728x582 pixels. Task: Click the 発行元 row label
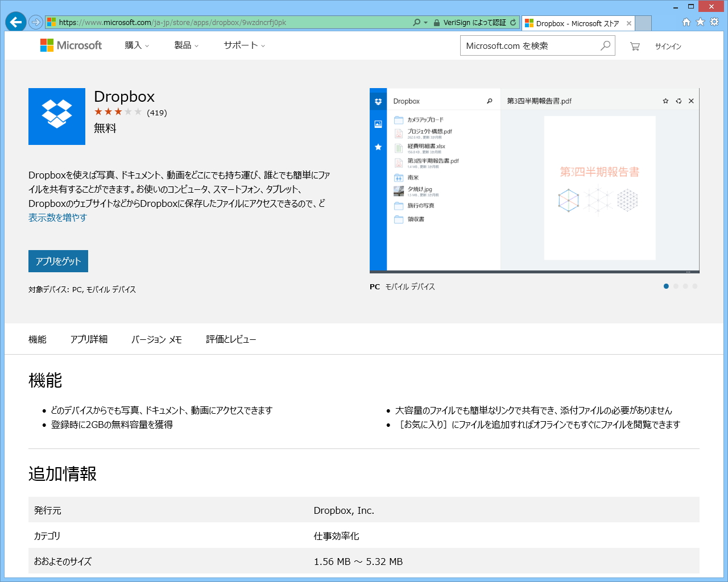click(48, 510)
